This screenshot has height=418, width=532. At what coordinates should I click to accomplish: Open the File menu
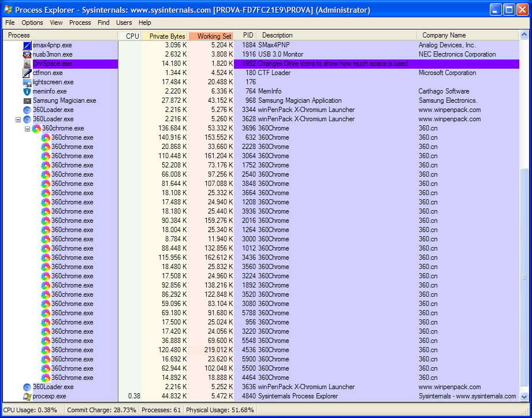pyautogui.click(x=10, y=23)
